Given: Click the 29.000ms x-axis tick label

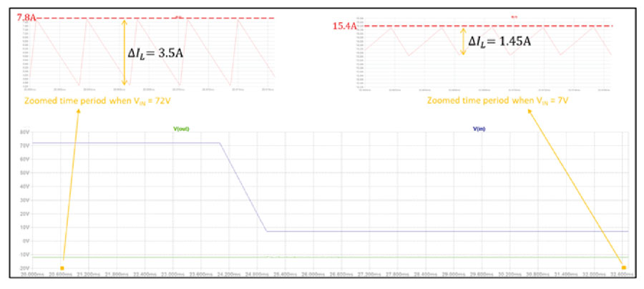Looking at the screenshot, I should point(452,274).
